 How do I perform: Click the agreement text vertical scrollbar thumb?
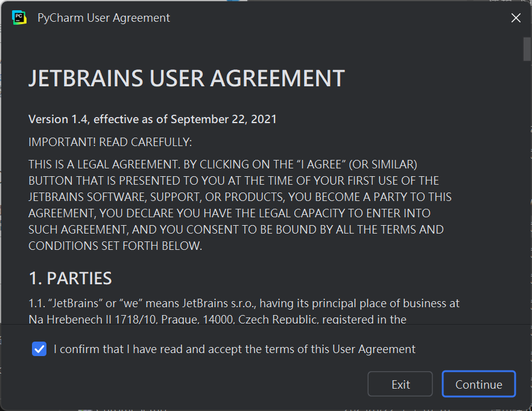tap(527, 49)
